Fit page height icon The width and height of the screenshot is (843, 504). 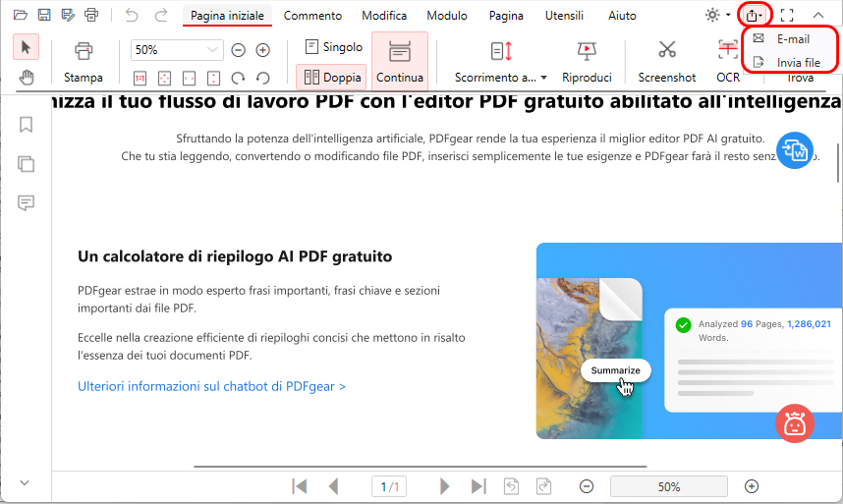(213, 79)
